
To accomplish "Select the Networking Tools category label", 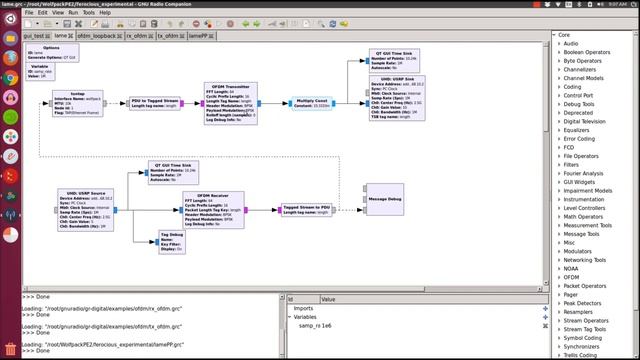I will coord(584,260).
